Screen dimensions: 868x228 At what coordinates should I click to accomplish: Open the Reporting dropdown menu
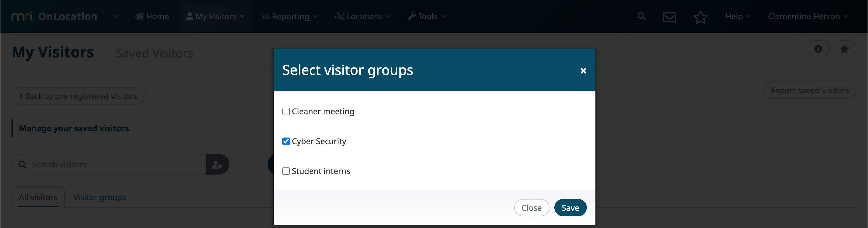pyautogui.click(x=290, y=16)
